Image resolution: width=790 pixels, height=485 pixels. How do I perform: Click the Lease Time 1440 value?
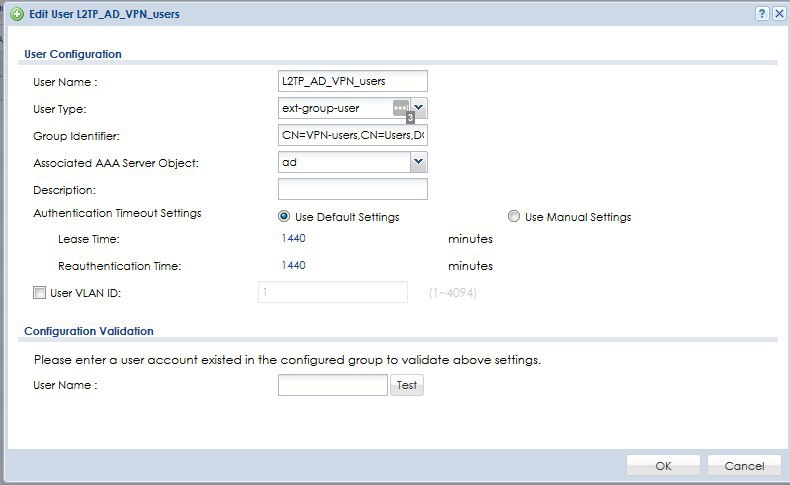(x=293, y=239)
